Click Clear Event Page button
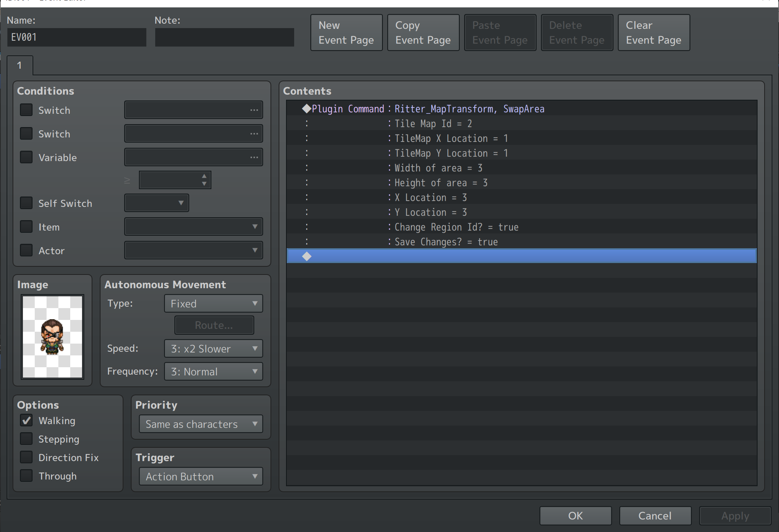 [654, 33]
